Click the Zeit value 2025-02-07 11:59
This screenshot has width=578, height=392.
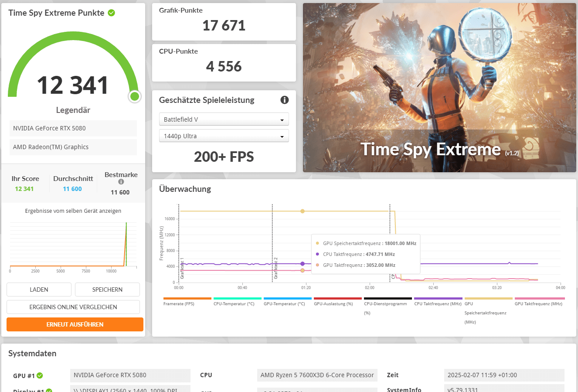tap(504, 375)
